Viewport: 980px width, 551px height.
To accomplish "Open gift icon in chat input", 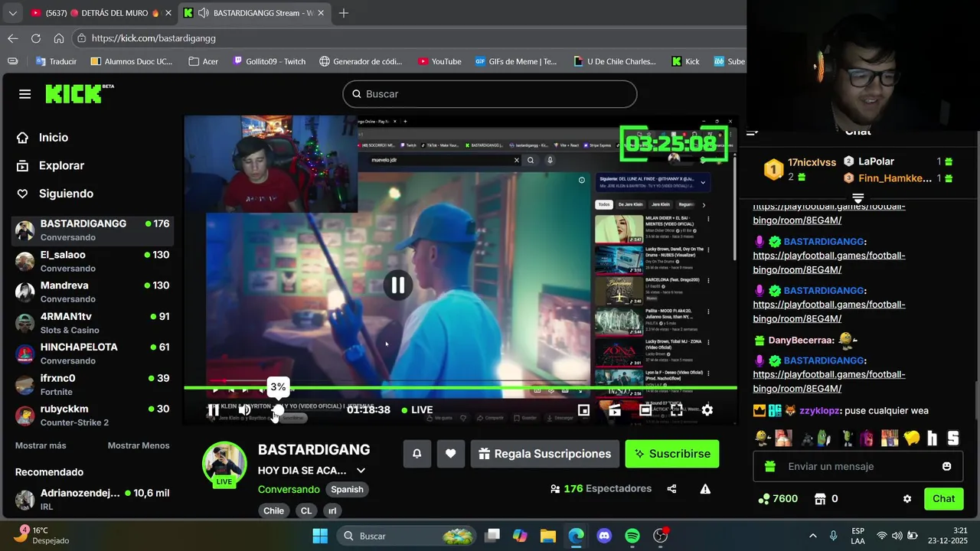I will pyautogui.click(x=771, y=466).
